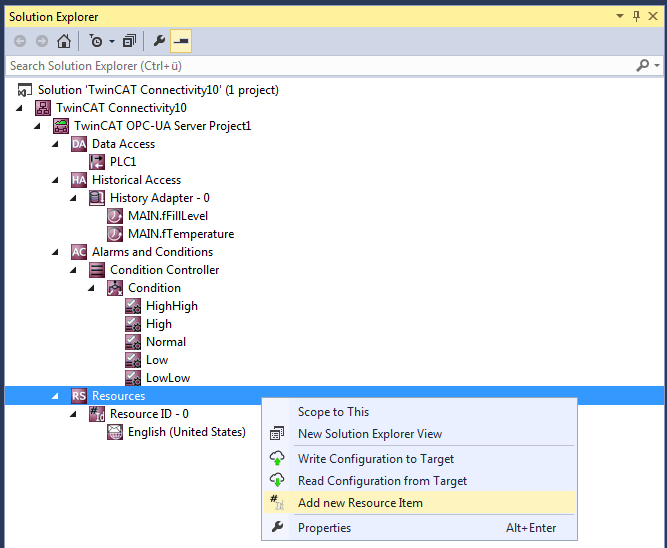Image resolution: width=667 pixels, height=548 pixels.
Task: Click the pending changes filter clock icon
Action: click(x=96, y=41)
